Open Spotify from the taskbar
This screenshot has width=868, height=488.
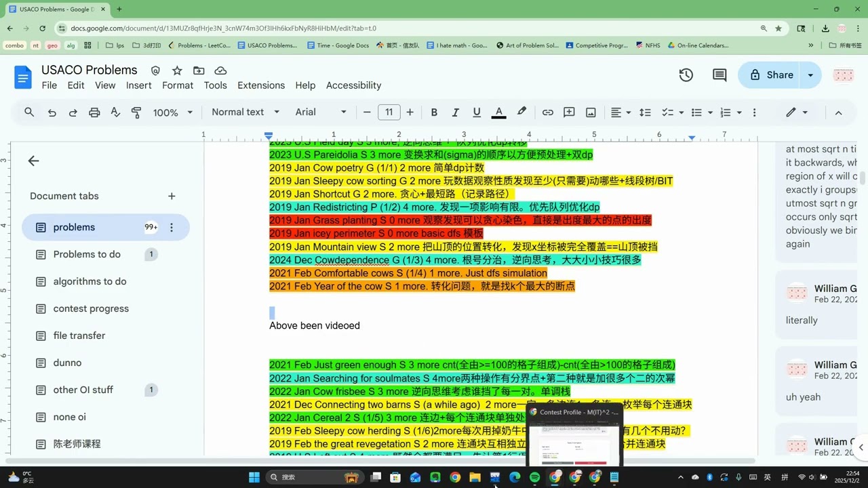(535, 477)
